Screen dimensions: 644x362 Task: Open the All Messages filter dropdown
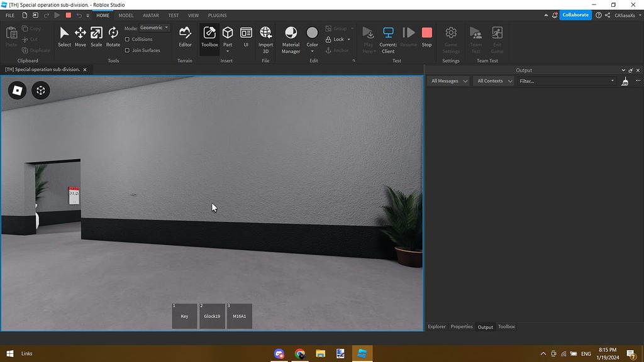447,80
